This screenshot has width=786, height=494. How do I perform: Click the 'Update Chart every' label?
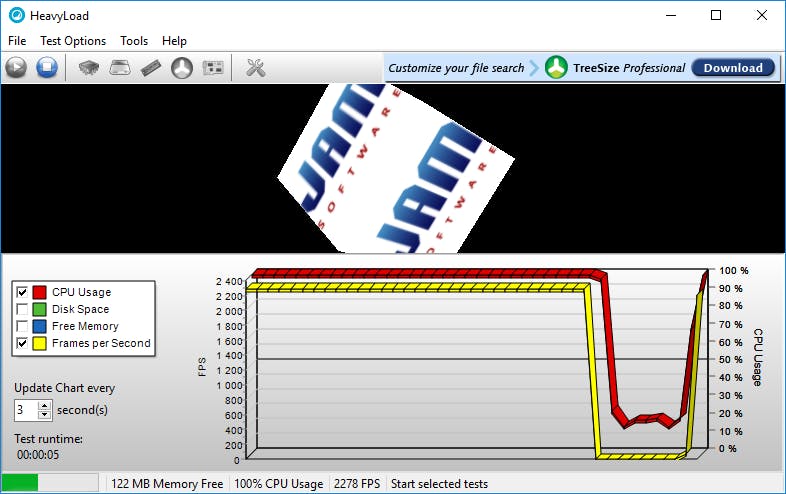click(x=65, y=388)
